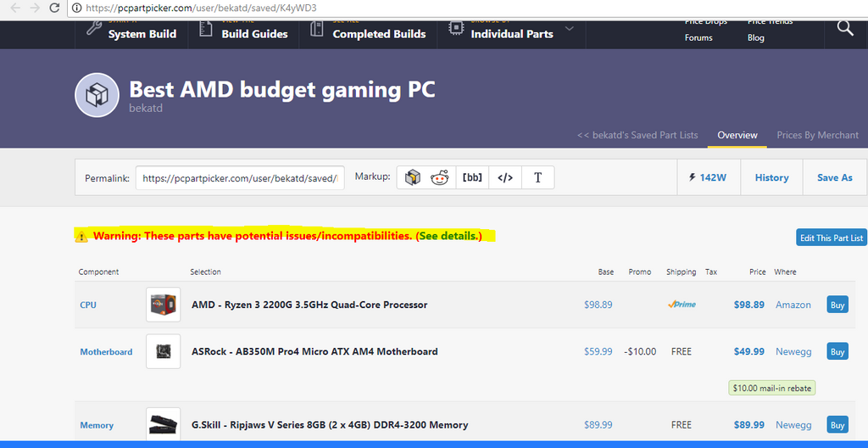Viewport: 868px width, 448px height.
Task: Go to Blog link
Action: pyautogui.click(x=755, y=37)
